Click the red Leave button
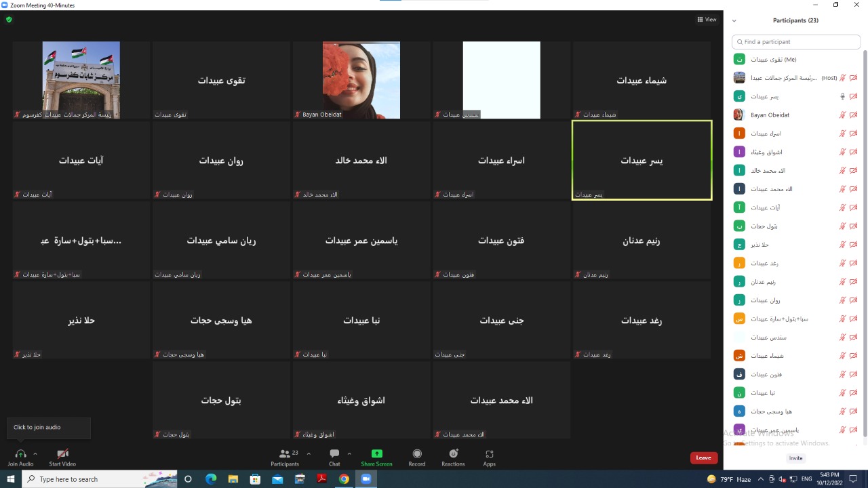The image size is (868, 488). pos(703,457)
